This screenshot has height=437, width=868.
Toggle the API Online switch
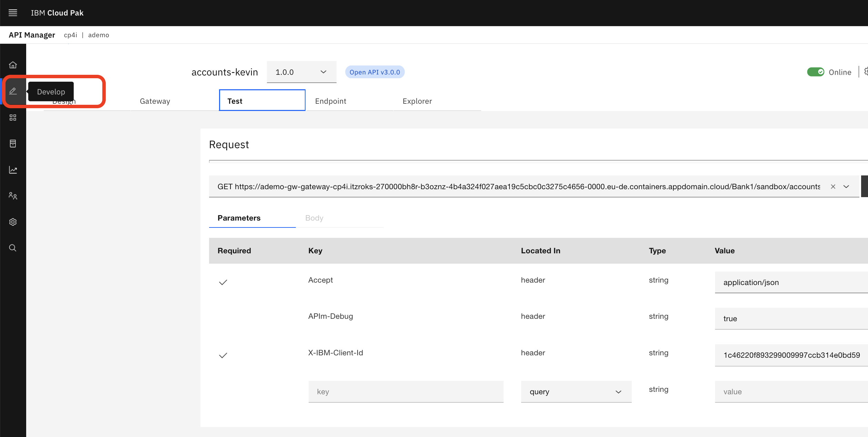coord(816,72)
